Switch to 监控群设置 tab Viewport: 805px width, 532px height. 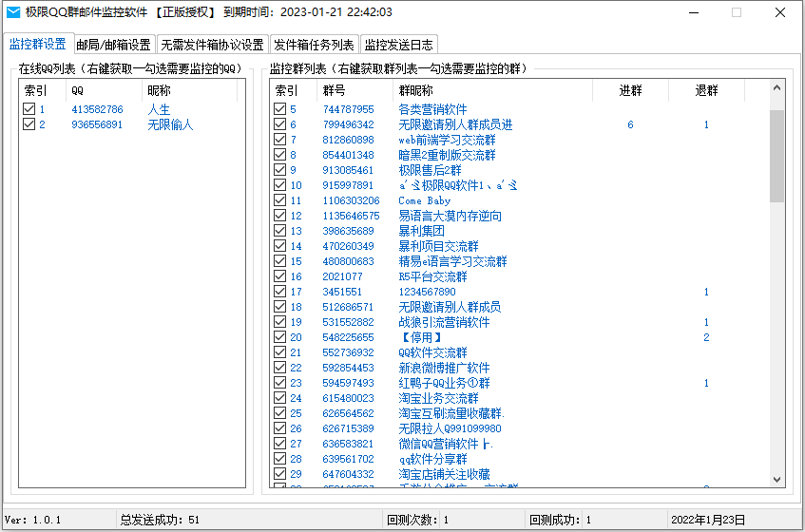pos(38,44)
